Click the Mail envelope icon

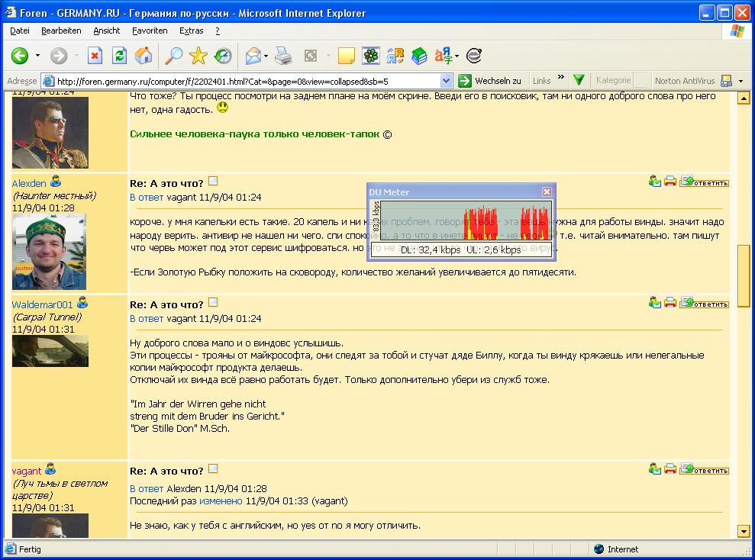click(x=253, y=56)
